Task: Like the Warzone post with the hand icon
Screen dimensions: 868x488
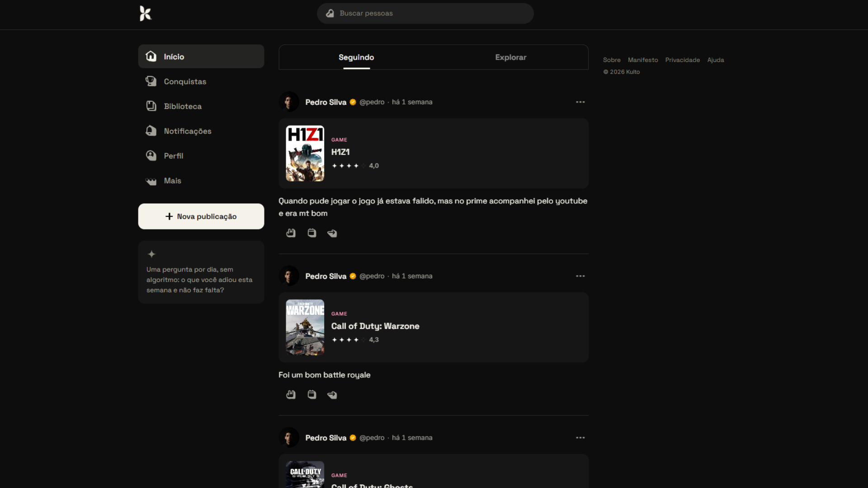Action: pyautogui.click(x=291, y=395)
